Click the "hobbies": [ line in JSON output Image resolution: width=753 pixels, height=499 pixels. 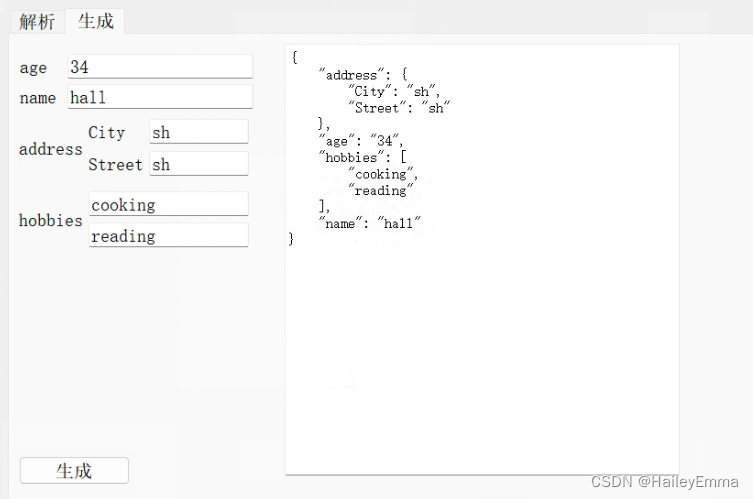point(363,157)
